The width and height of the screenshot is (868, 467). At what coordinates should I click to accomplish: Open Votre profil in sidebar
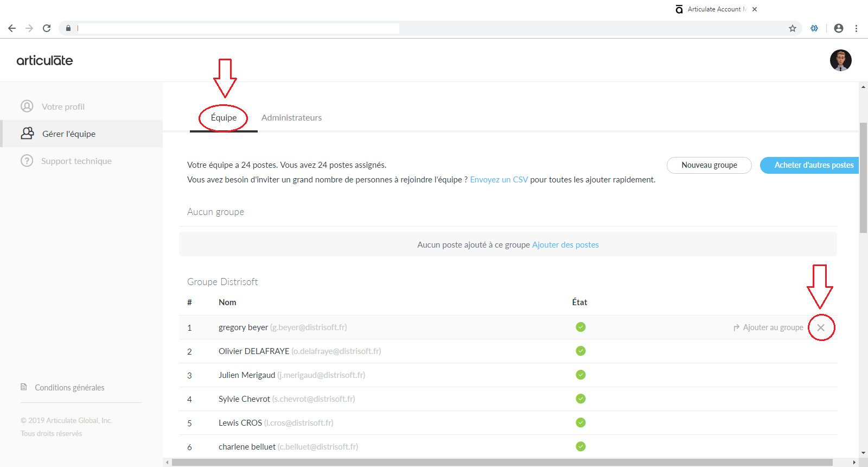pos(63,106)
